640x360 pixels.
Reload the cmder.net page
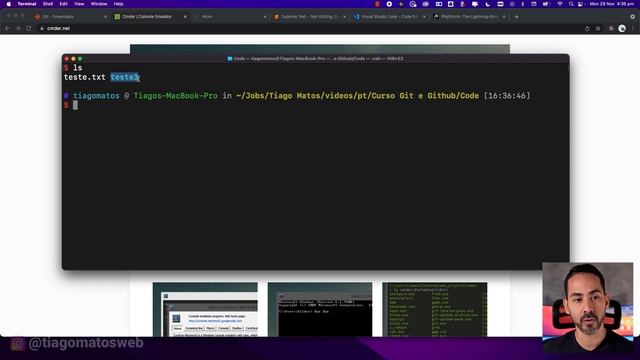pyautogui.click(x=29, y=29)
